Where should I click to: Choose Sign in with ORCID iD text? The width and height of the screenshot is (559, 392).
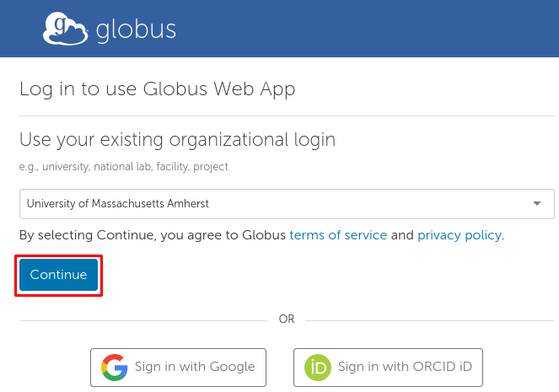[405, 367]
